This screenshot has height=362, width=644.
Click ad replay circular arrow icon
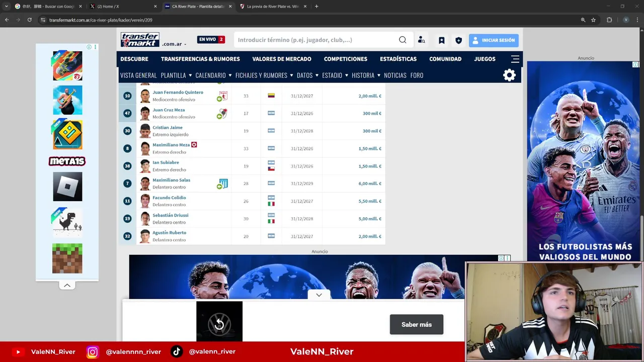(x=219, y=325)
